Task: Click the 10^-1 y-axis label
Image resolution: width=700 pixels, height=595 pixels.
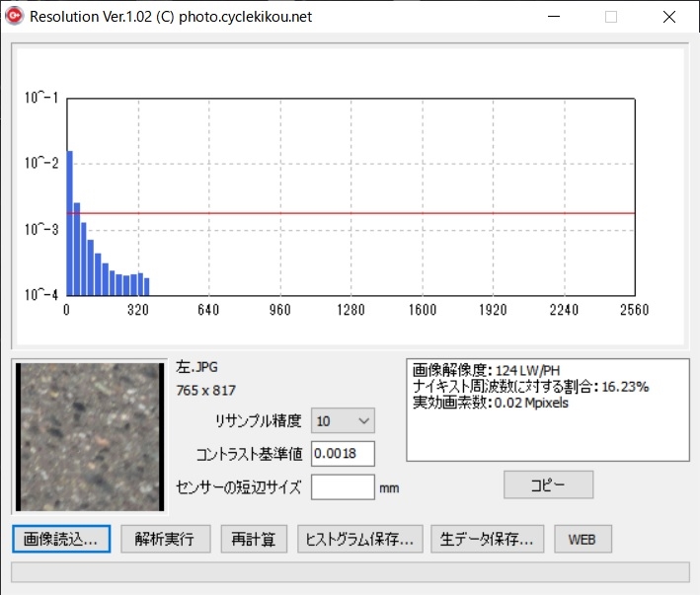Action: 41,98
